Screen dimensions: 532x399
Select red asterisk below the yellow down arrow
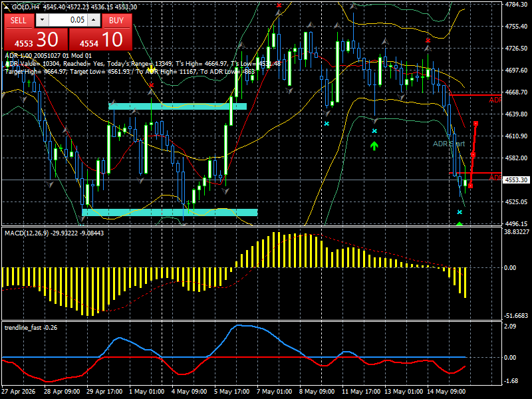pyautogui.click(x=152, y=85)
